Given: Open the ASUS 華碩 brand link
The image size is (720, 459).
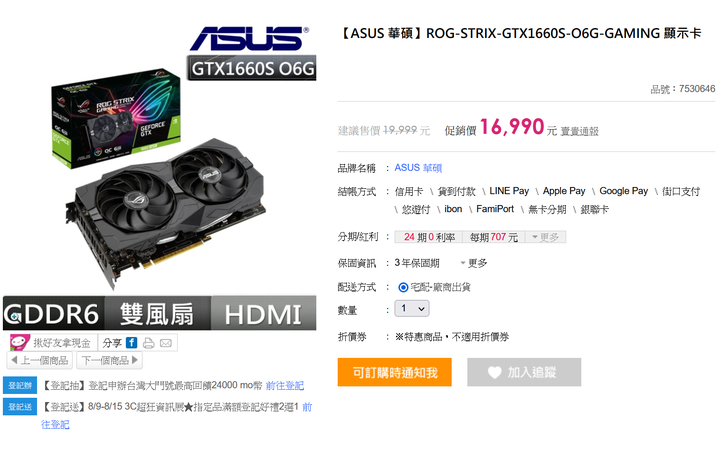Looking at the screenshot, I should pos(418,168).
